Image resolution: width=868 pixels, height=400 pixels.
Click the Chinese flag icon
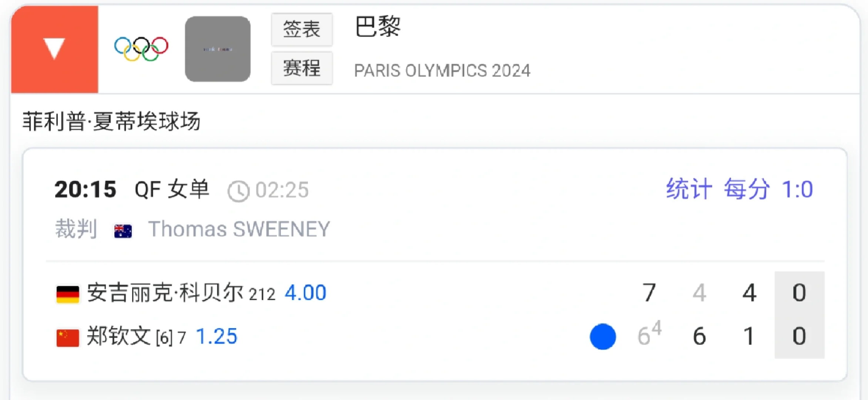coord(68,338)
